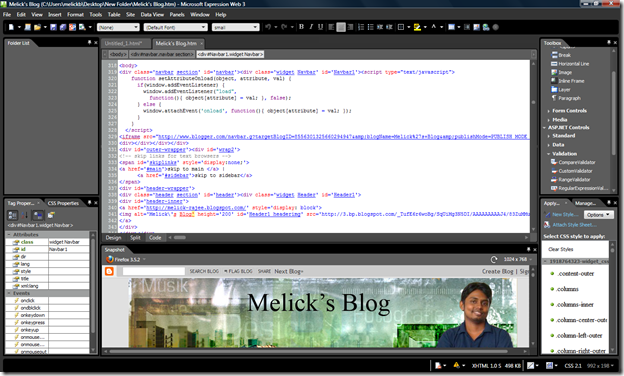
Task: Open the Data View menu
Action: click(152, 14)
